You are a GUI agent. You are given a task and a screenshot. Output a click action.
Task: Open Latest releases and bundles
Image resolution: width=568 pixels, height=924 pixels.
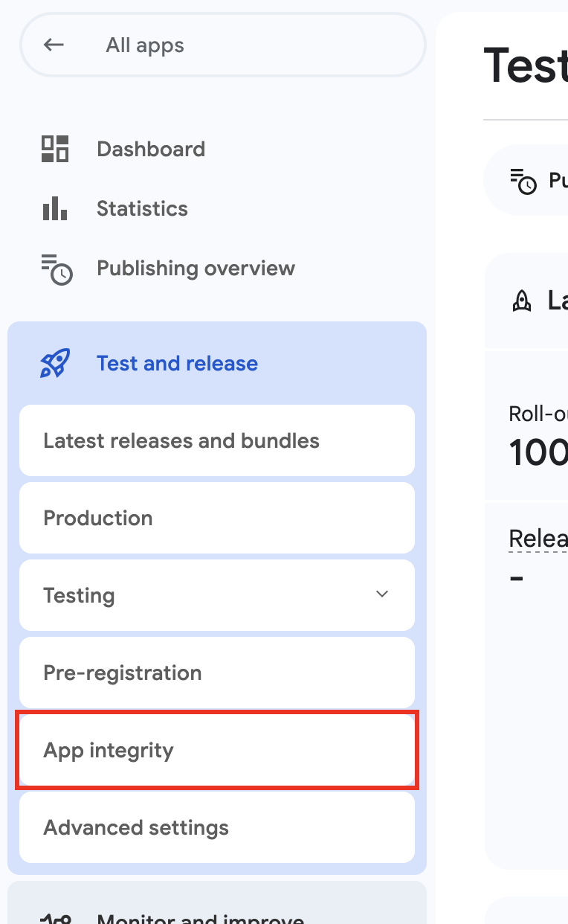[x=181, y=441]
